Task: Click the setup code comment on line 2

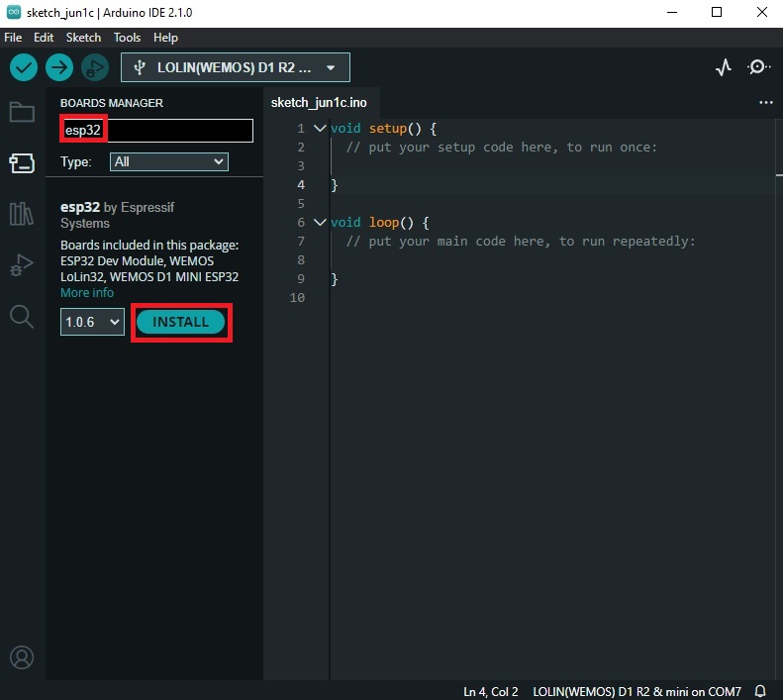Action: point(501,148)
